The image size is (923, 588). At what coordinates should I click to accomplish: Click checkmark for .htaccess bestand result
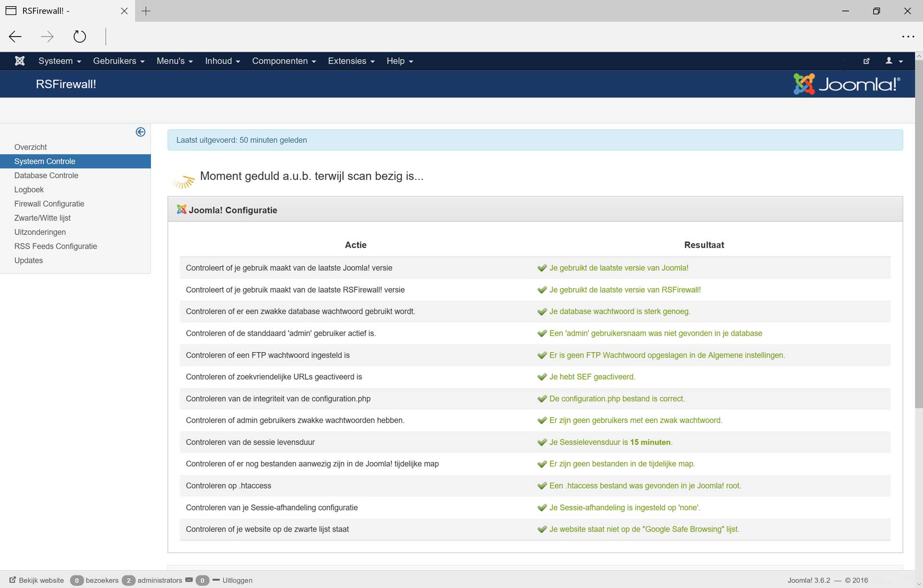(542, 486)
